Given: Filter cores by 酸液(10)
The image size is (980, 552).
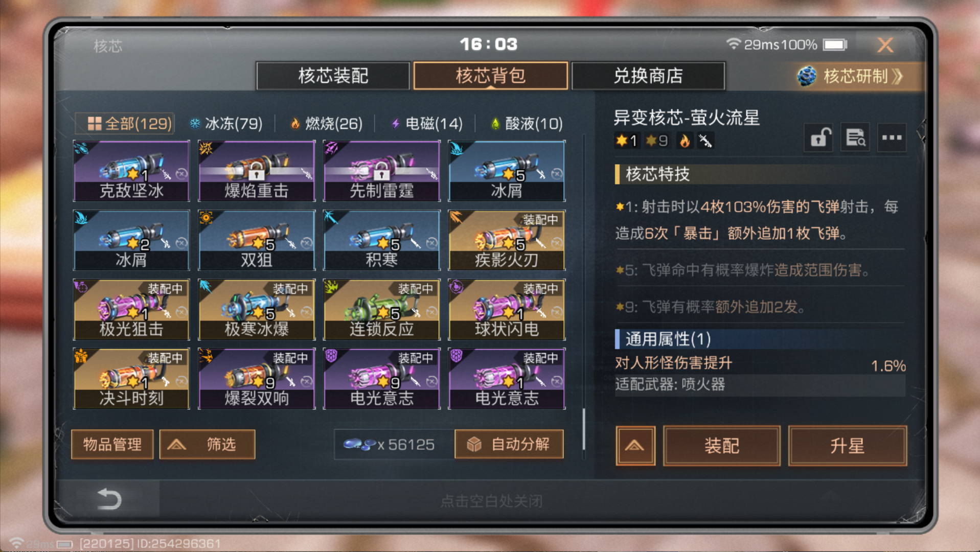Looking at the screenshot, I should click(x=526, y=124).
